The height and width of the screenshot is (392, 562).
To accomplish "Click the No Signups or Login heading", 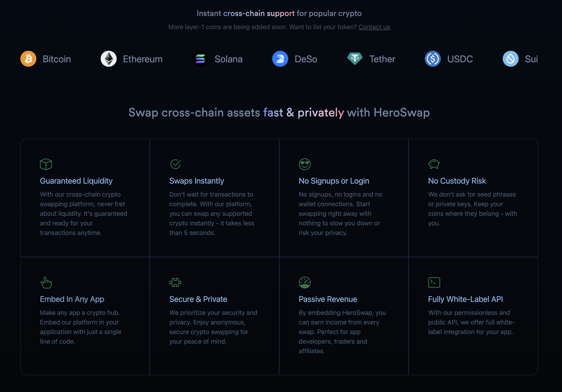I will coord(334,181).
